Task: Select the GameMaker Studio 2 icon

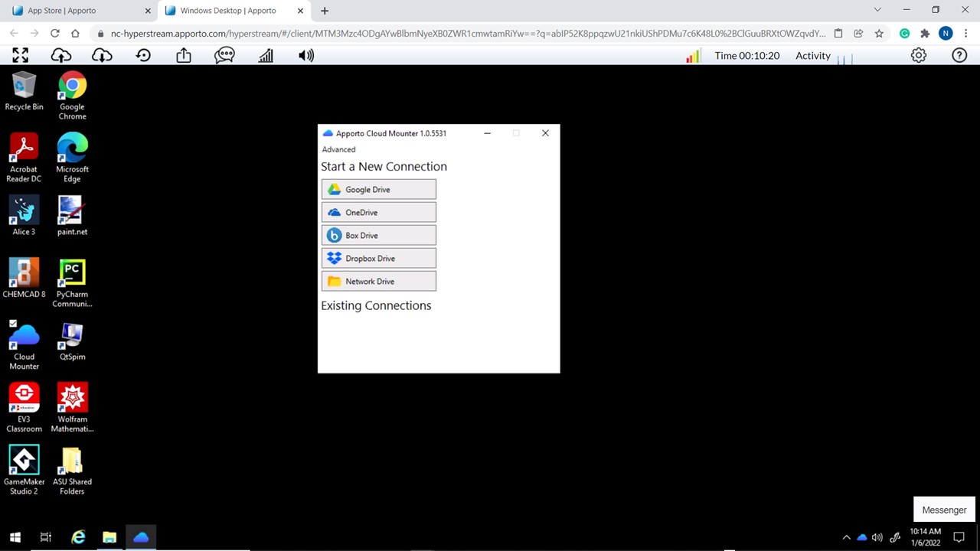Action: point(24,470)
